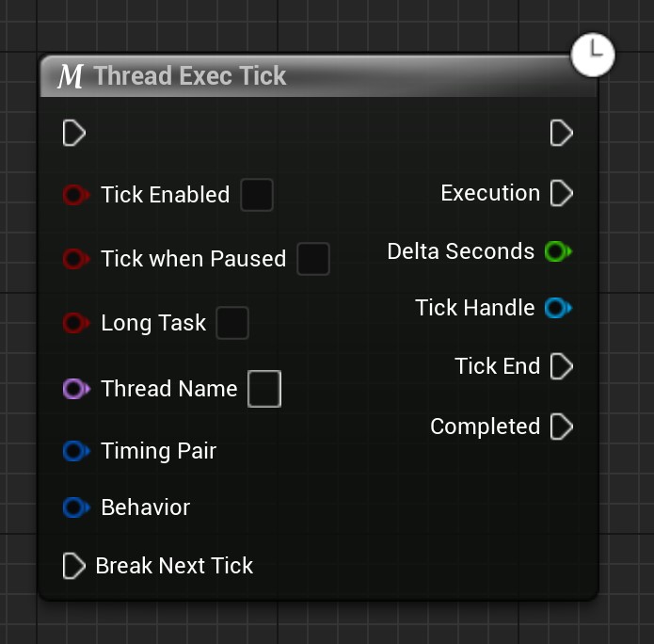The height and width of the screenshot is (644, 654).
Task: Select the blue Tick Handle output pin
Action: tap(558, 308)
